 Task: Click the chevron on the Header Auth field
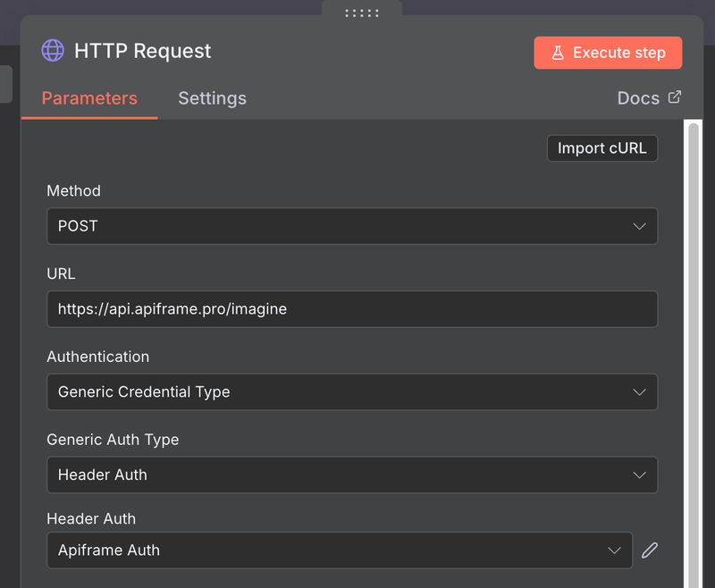[x=614, y=550]
